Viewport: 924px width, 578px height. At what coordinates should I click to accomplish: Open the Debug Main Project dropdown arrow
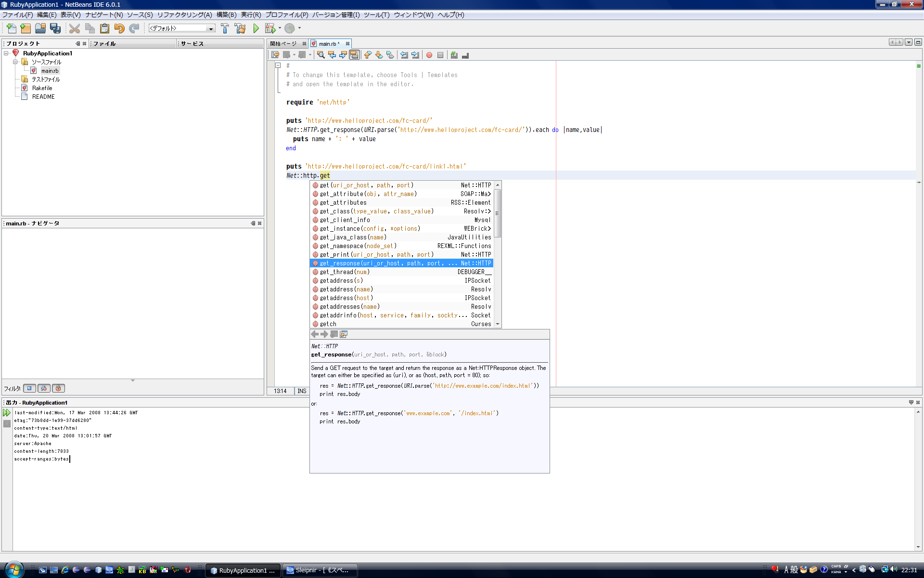[x=280, y=28]
